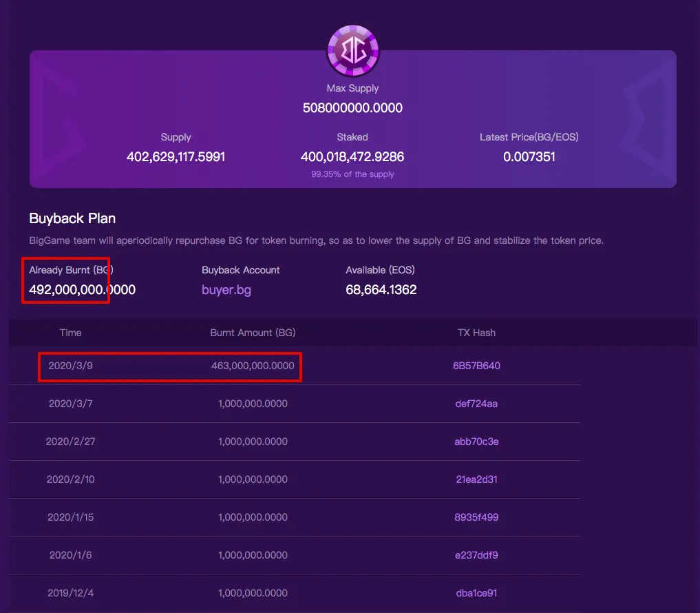Open TX hash dba1ce91
Screen dimensions: 700x613
pos(476,593)
